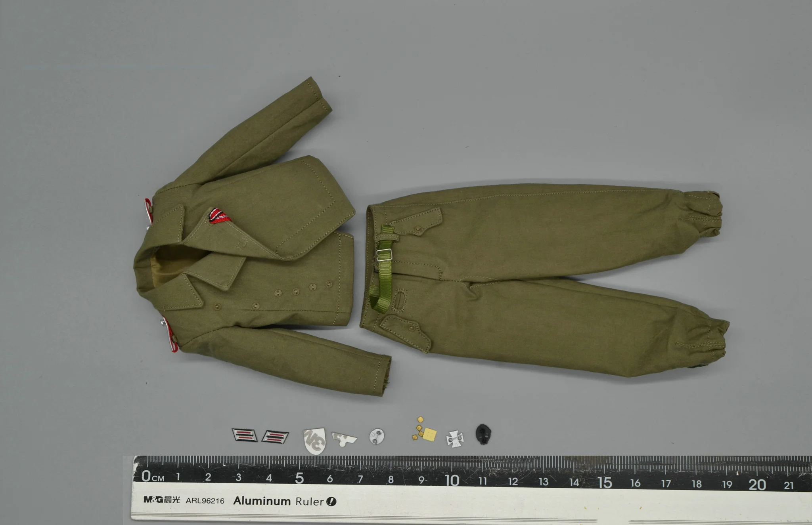Click the red striped ribbon on lapel

click(218, 216)
